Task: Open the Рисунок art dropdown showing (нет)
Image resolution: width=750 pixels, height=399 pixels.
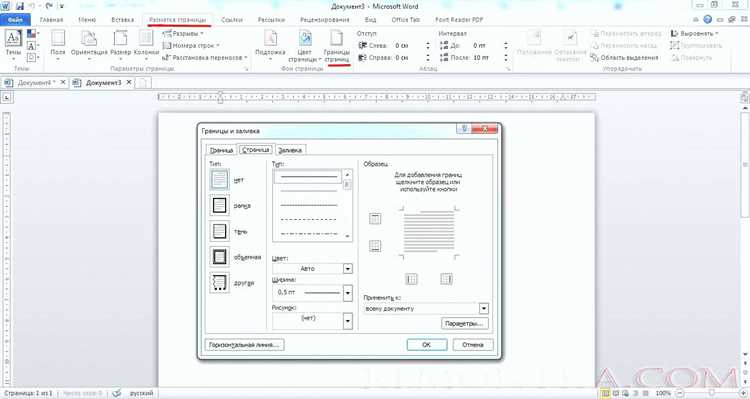Action: click(348, 321)
